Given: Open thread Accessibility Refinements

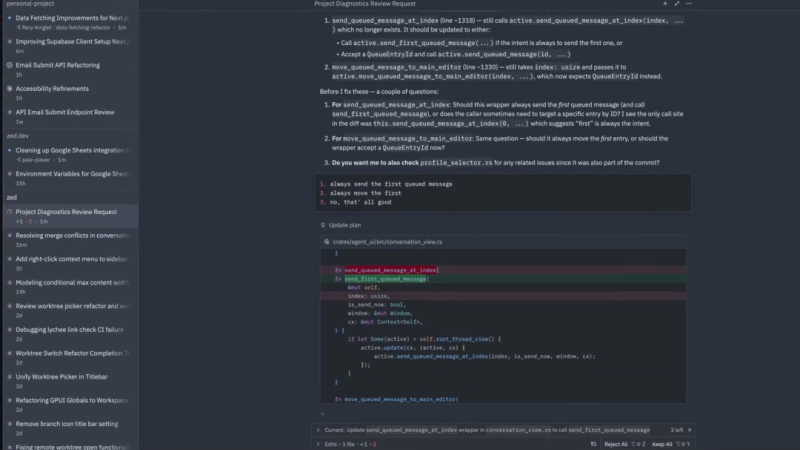Looking at the screenshot, I should click(70, 93).
